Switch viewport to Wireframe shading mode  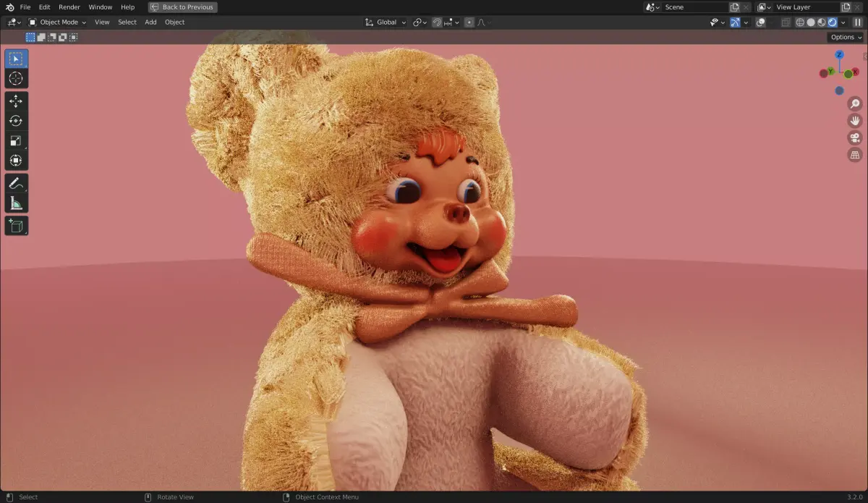coord(800,22)
